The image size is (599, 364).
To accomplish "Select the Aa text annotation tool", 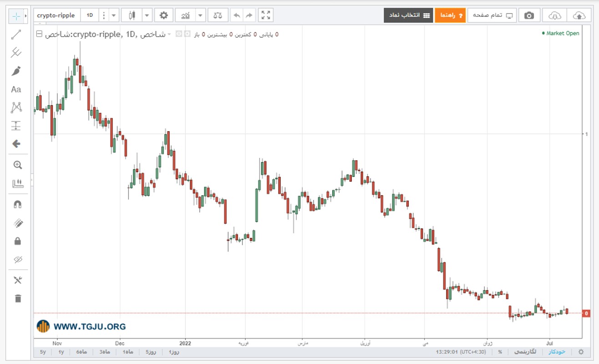I will (16, 89).
